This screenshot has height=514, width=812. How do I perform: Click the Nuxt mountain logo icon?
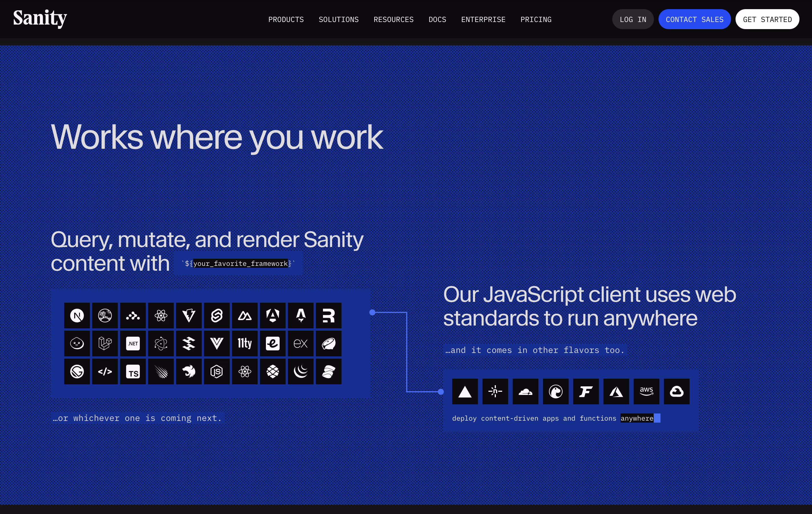[x=245, y=316]
